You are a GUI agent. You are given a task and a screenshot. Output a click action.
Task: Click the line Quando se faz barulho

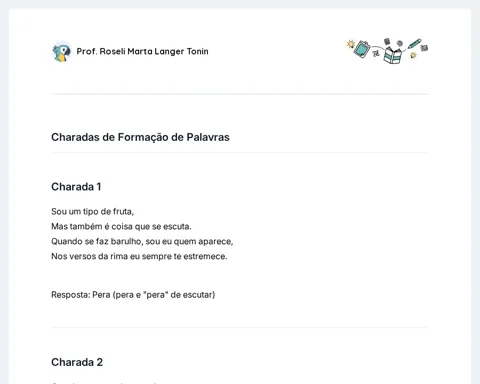click(142, 241)
